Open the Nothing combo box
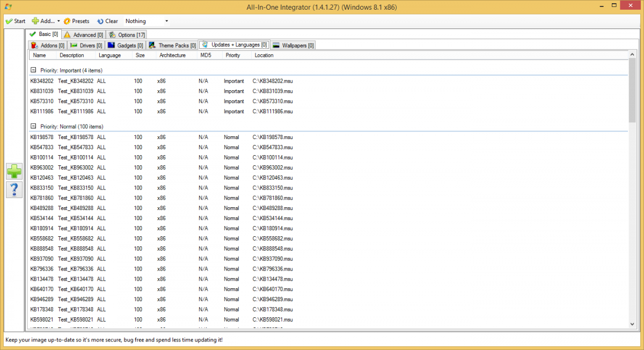Viewport: 644px width, 350px height. 147,21
